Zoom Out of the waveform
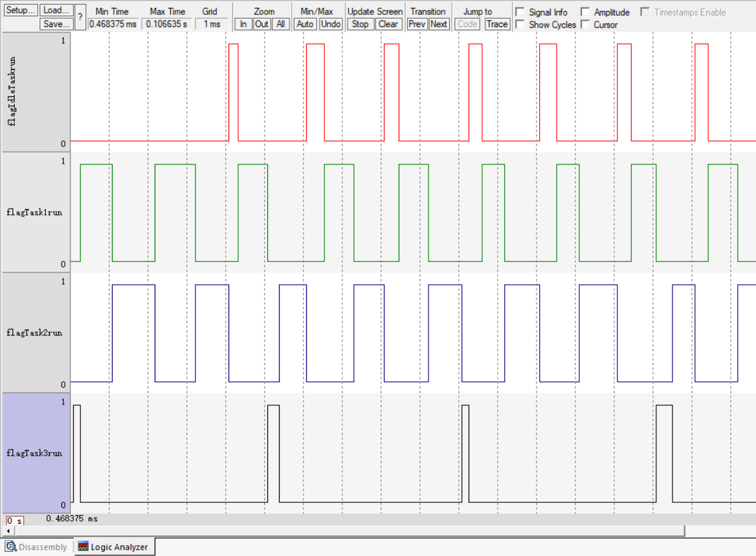756x556 pixels. click(x=261, y=24)
